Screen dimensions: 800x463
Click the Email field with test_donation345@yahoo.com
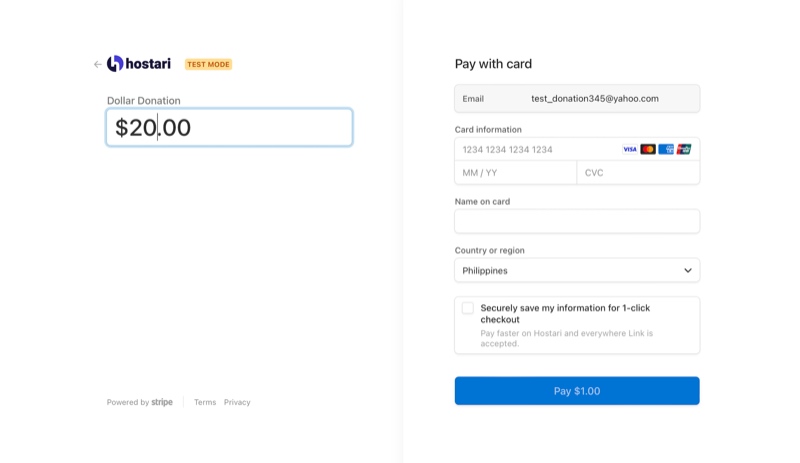(x=577, y=98)
